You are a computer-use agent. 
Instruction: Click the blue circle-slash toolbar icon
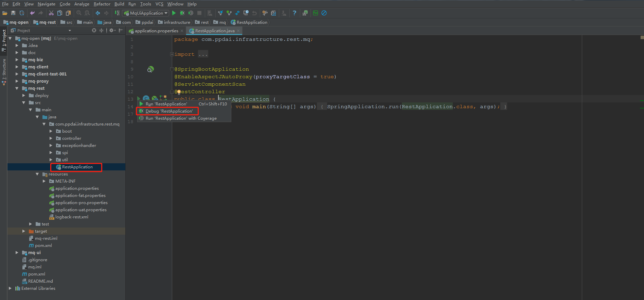tap(324, 13)
